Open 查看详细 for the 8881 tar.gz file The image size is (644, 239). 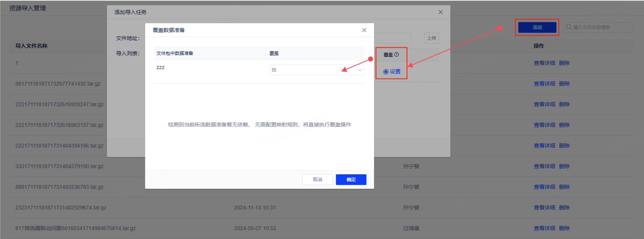click(x=544, y=187)
